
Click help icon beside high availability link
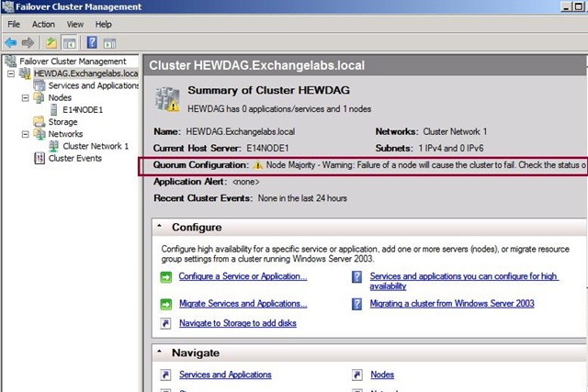point(356,277)
